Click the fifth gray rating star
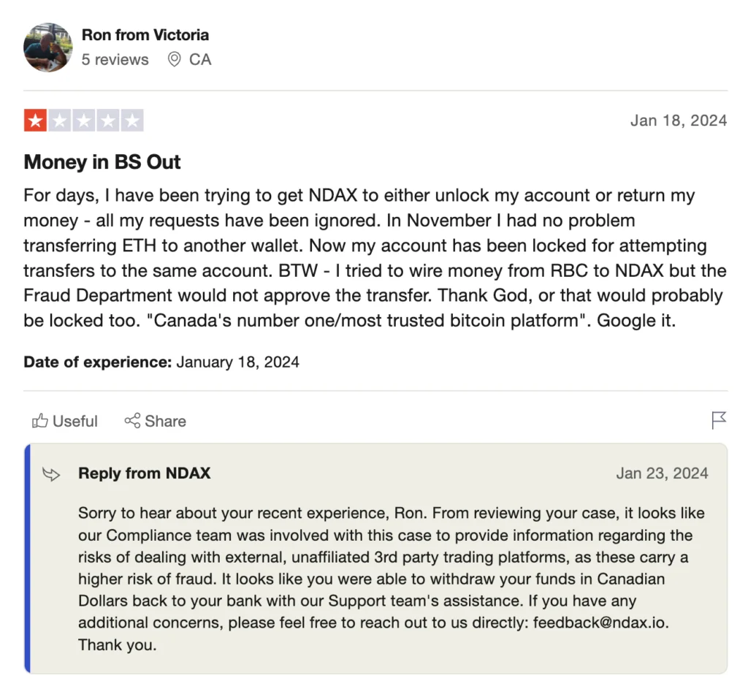Screen dimensions: 748x700 tap(131, 121)
